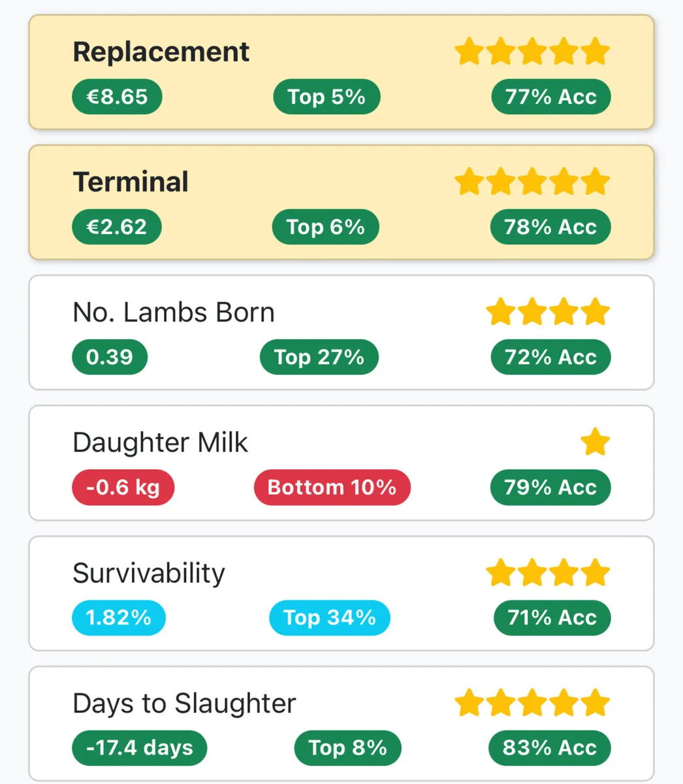Click the Terminal five-star rating
The image size is (683, 784).
[532, 182]
